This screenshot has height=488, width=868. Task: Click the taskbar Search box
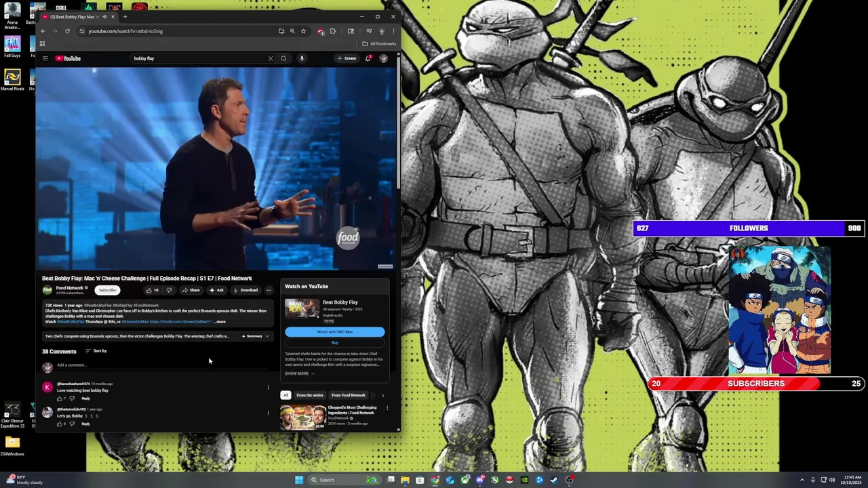coord(344,480)
